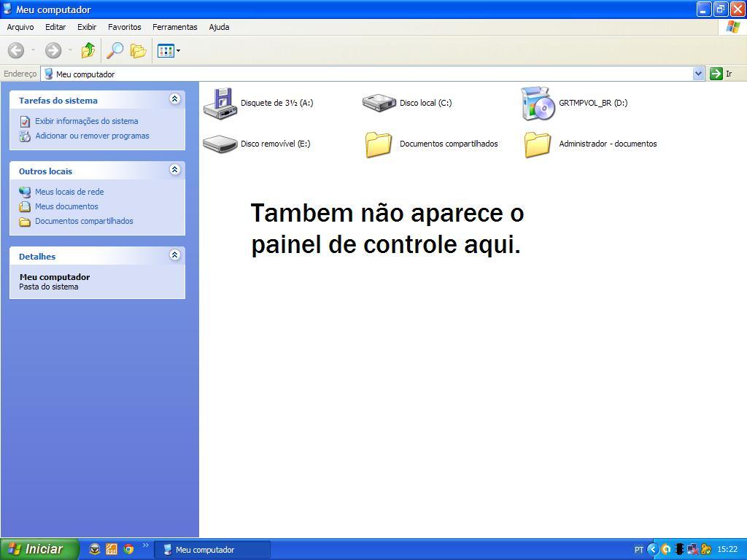Click the tray icon next to the clock
747x560 pixels.
706,550
